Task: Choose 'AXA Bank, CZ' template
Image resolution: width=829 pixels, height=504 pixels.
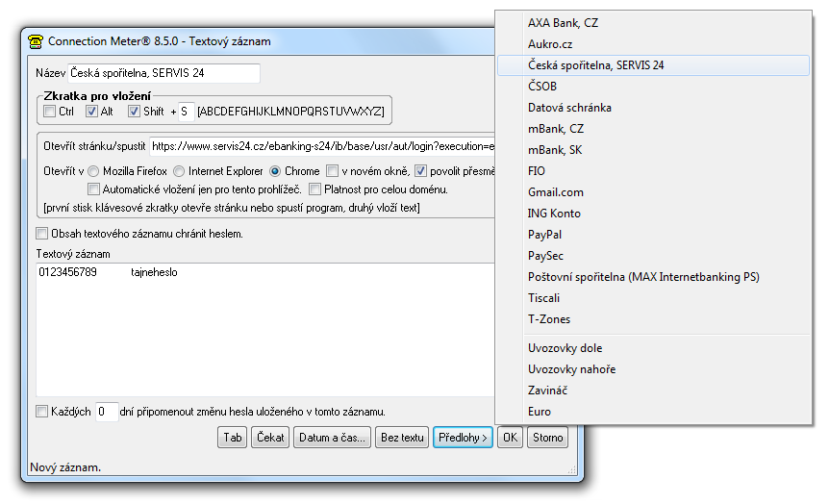Action: pyautogui.click(x=653, y=23)
